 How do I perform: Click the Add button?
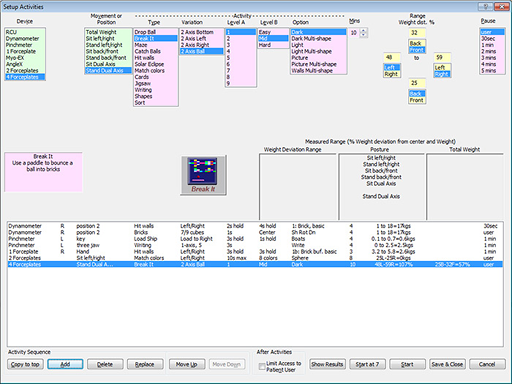(65, 364)
